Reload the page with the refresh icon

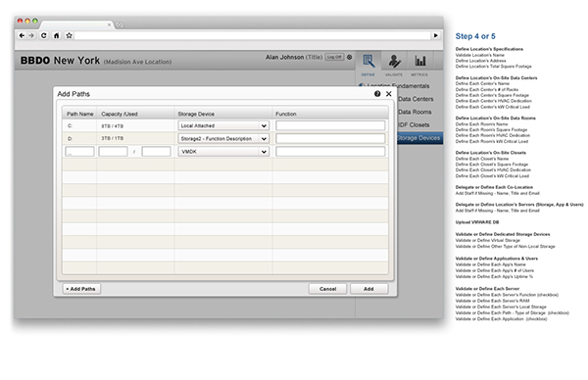click(43, 35)
